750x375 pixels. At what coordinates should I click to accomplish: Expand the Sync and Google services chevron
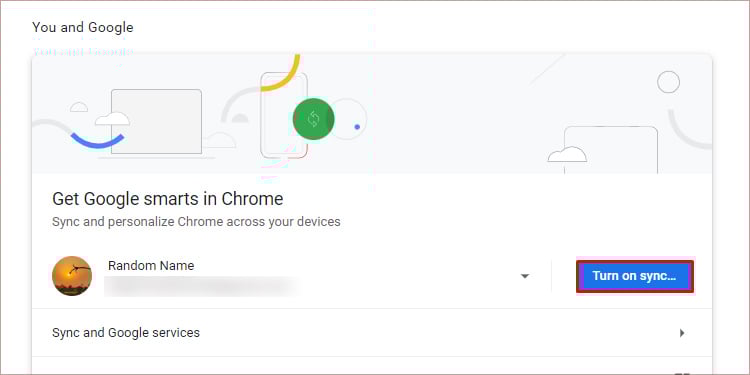pos(682,333)
